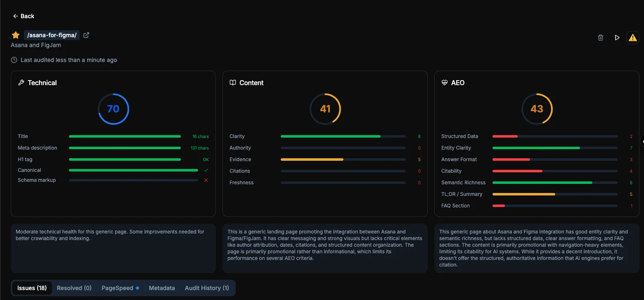Click the /asana-for-figma/ URL label
Viewport: 644px width, 300px height.
click(52, 35)
